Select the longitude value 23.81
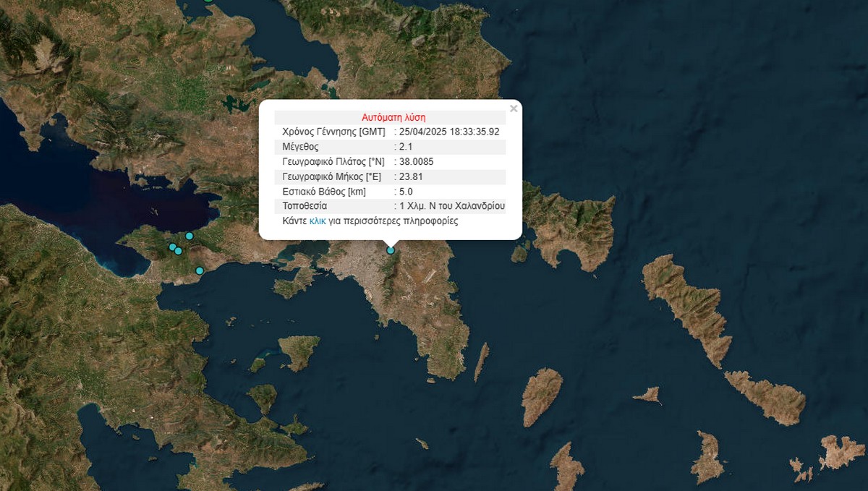 tap(411, 176)
